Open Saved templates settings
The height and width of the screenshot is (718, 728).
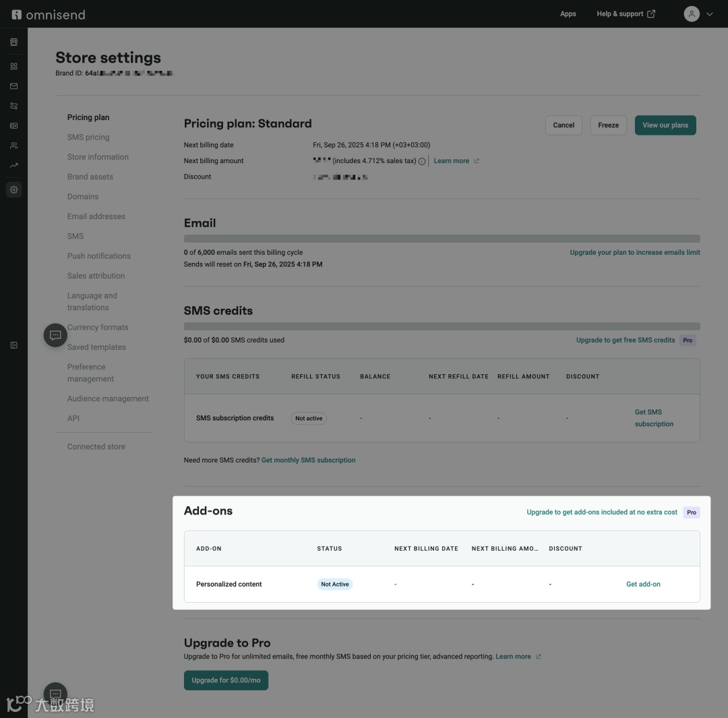pyautogui.click(x=96, y=347)
